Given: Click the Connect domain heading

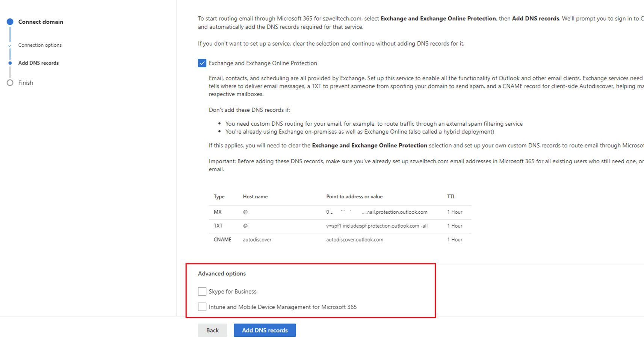Looking at the screenshot, I should point(41,21).
